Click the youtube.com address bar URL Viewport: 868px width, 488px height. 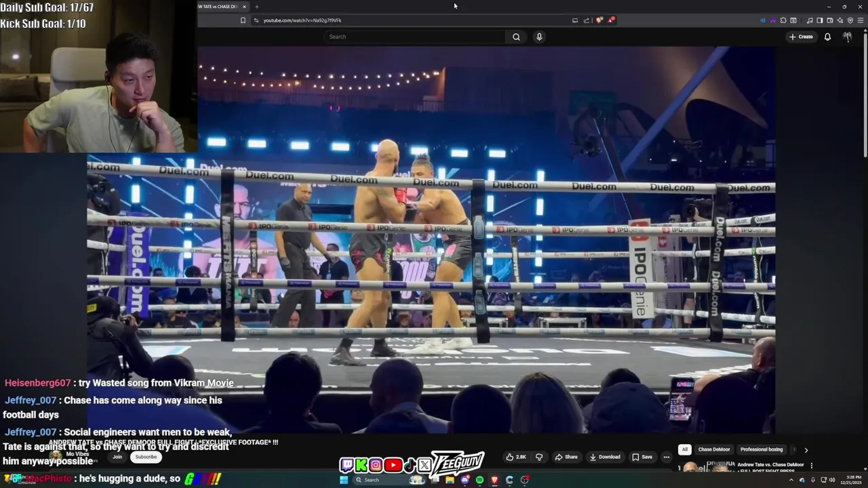302,20
